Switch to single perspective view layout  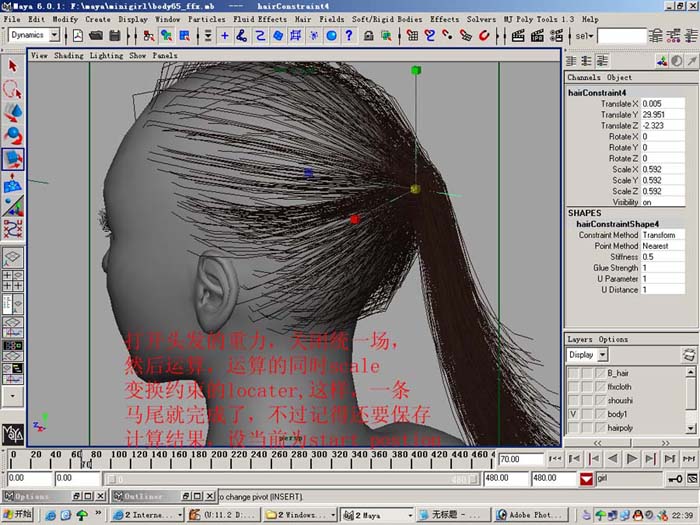12,258
